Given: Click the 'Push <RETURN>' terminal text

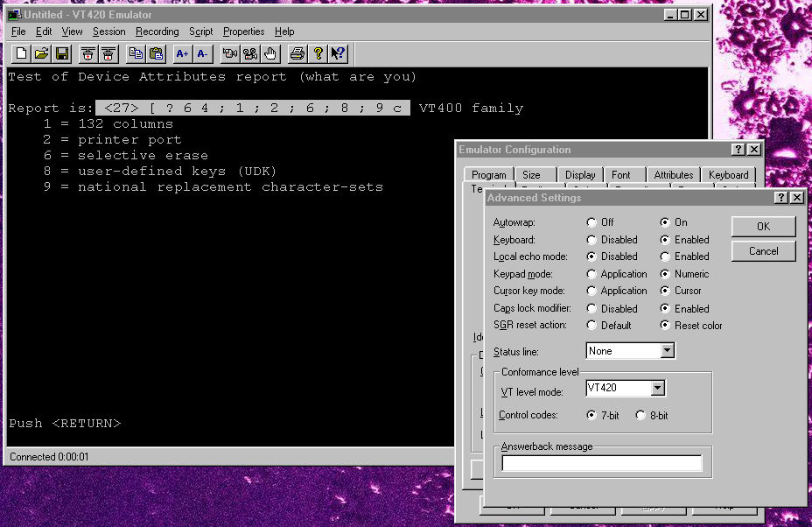Looking at the screenshot, I should coord(65,424).
